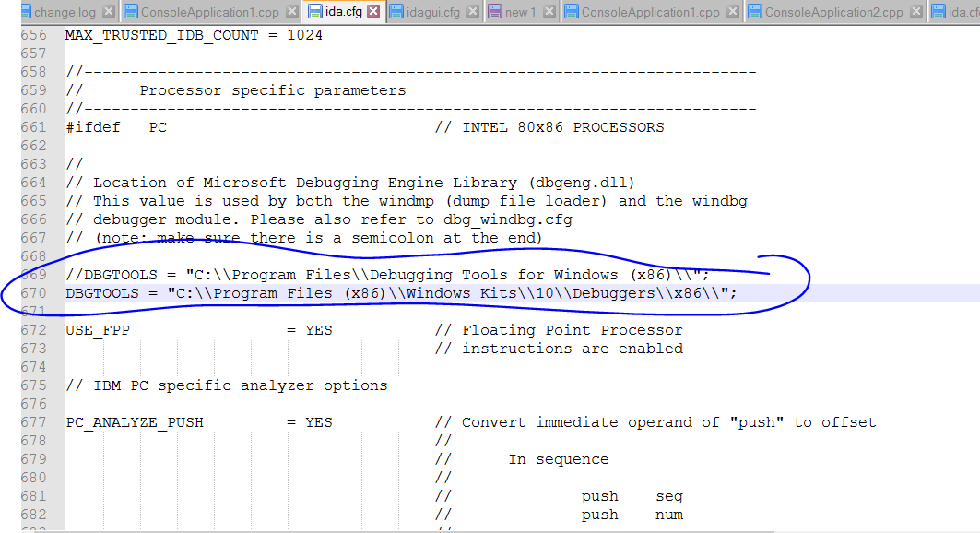
Task: Click the disk icon on the idagui.cfg tab
Action: coord(397,12)
